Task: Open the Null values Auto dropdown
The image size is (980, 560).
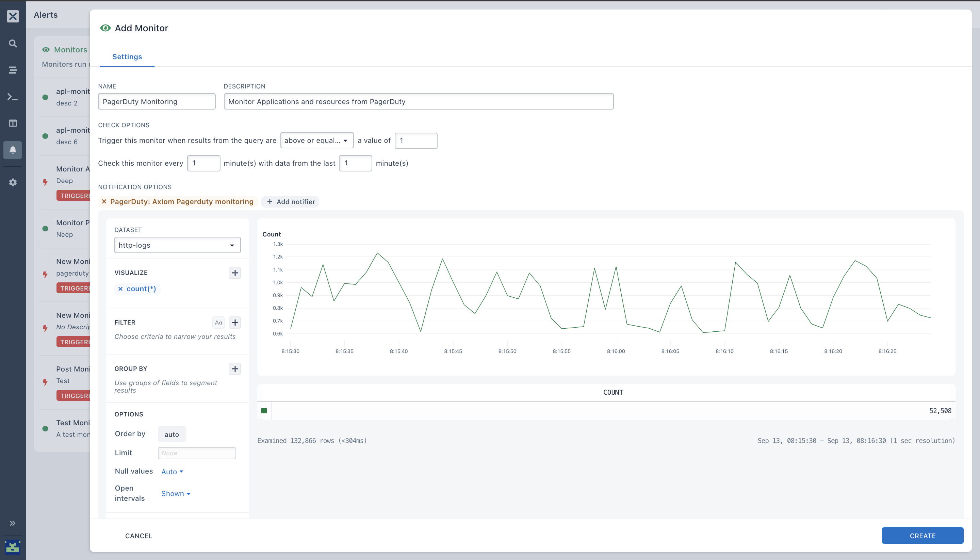Action: (x=172, y=472)
